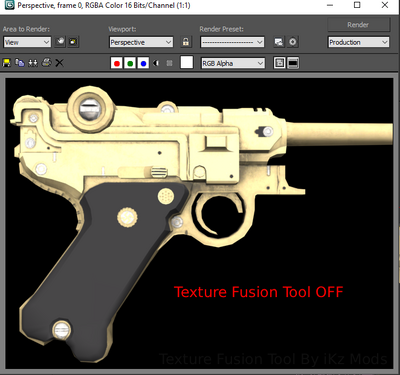Screen dimensions: 400x375
Task: Click the Save Image icon
Action: click(x=7, y=63)
